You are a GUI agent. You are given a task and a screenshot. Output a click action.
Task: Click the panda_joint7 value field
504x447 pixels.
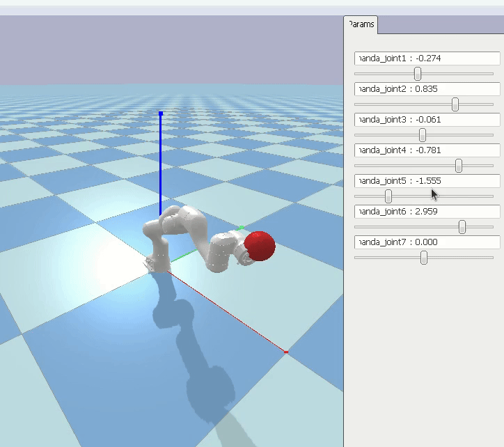pos(427,242)
